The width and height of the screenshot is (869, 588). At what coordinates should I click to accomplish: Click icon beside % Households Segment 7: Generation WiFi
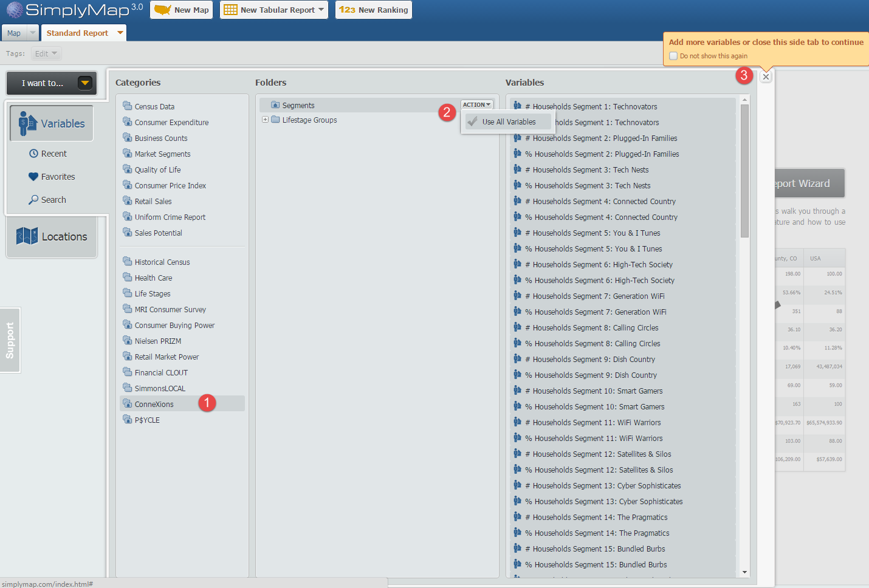point(517,312)
